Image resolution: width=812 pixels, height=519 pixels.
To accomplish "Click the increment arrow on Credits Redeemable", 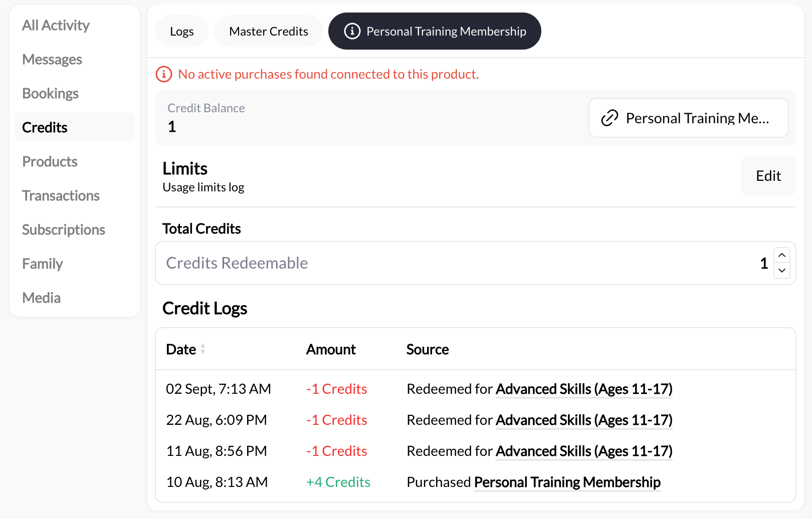I will [781, 255].
